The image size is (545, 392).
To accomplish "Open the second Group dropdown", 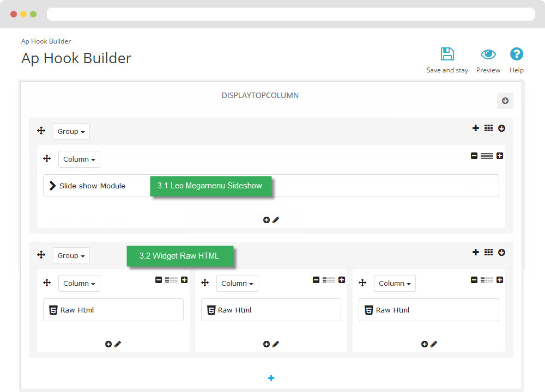I will (x=71, y=255).
